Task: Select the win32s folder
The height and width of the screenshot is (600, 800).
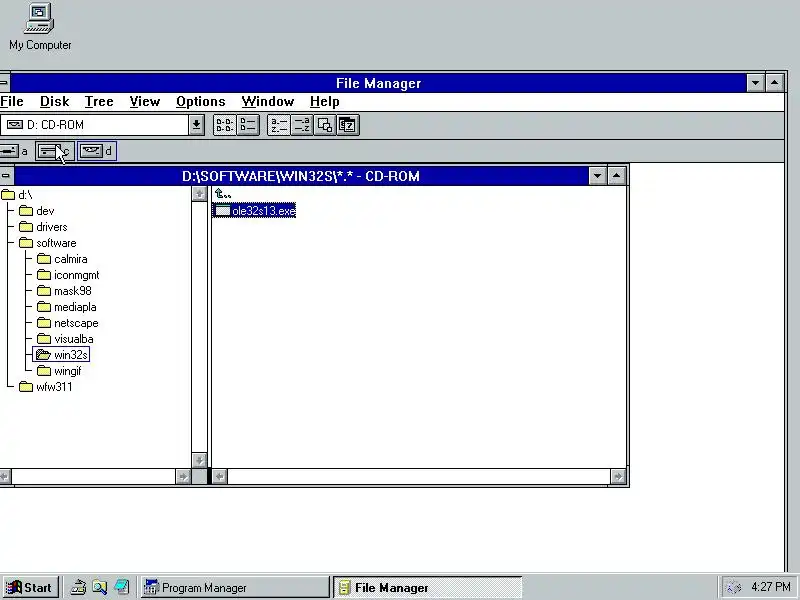Action: [61, 355]
